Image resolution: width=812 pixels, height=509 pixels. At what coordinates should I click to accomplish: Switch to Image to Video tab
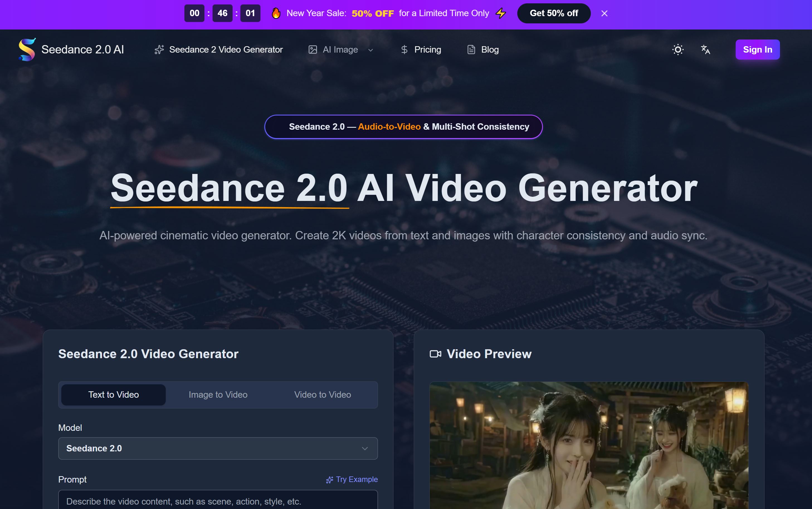(218, 395)
